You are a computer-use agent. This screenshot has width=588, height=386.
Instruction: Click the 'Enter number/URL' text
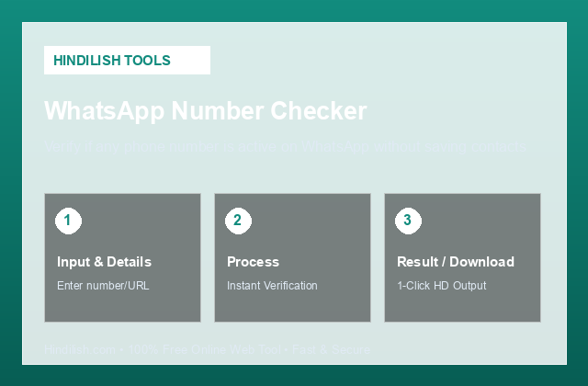[x=103, y=286]
